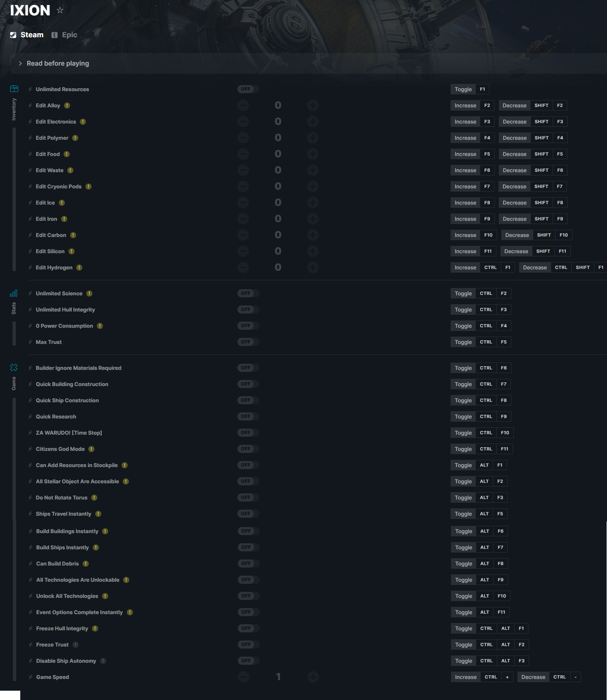Favorite IXION with the star icon
Image resolution: width=607 pixels, height=700 pixels.
coord(60,10)
